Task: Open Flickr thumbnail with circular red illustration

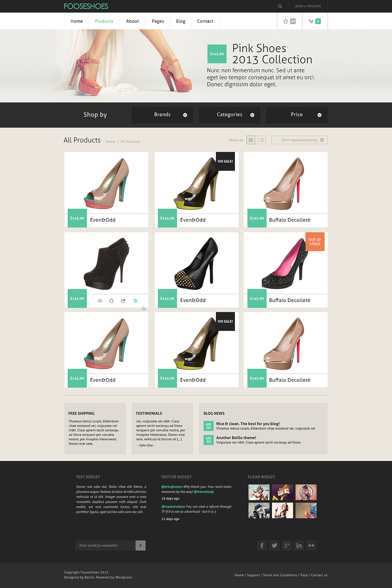Action: click(x=306, y=492)
